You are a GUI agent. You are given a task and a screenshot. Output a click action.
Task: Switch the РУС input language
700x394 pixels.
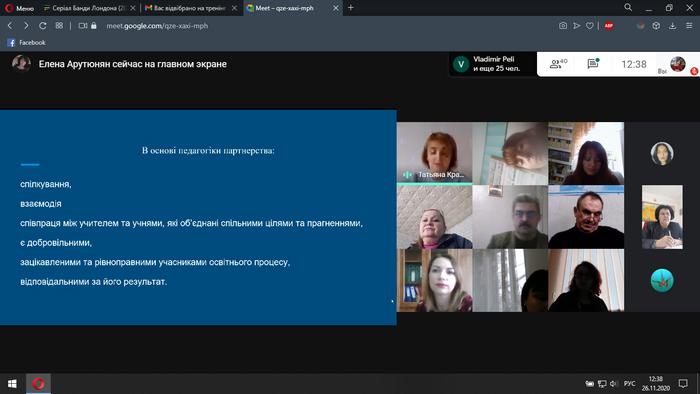pos(629,384)
